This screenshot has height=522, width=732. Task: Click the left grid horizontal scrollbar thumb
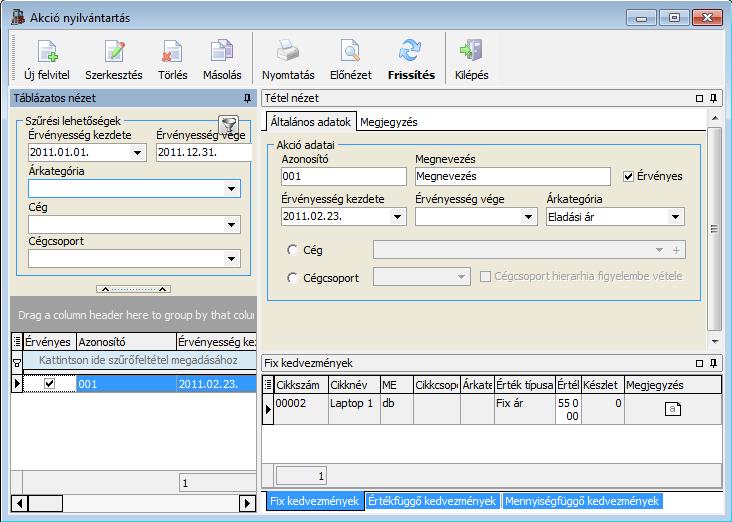(45, 503)
